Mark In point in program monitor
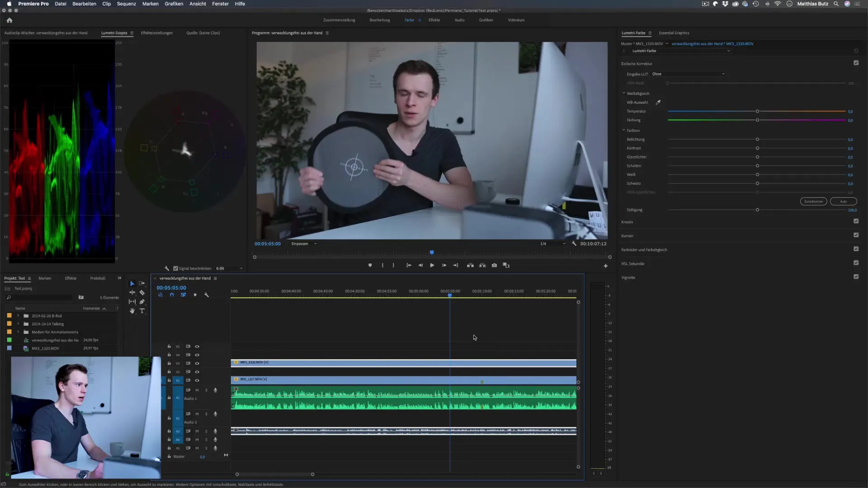 pos(382,266)
